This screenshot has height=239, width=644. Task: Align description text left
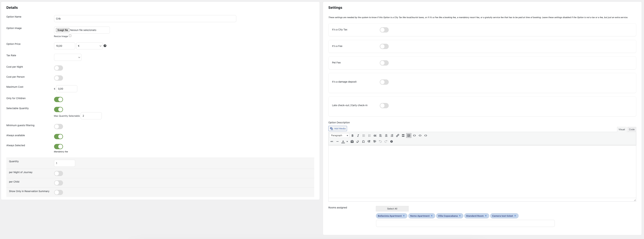click(380, 135)
